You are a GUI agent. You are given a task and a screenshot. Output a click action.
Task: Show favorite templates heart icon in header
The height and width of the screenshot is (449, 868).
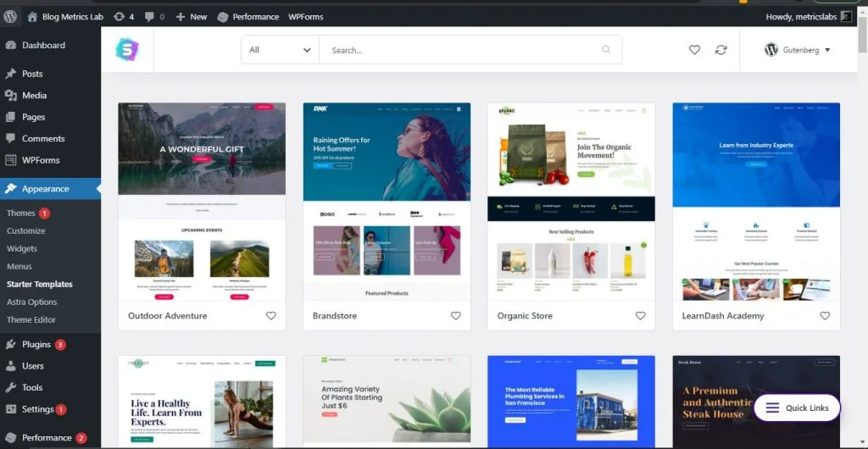(x=694, y=50)
